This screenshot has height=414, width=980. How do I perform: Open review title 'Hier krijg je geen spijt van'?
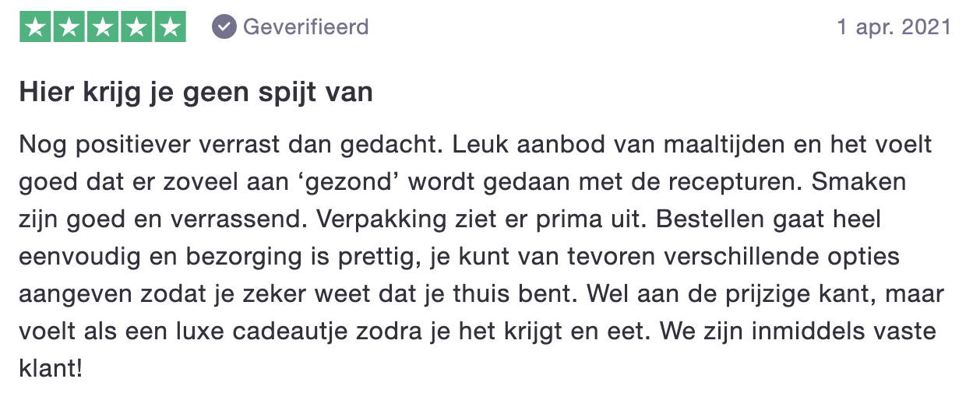pos(196,93)
